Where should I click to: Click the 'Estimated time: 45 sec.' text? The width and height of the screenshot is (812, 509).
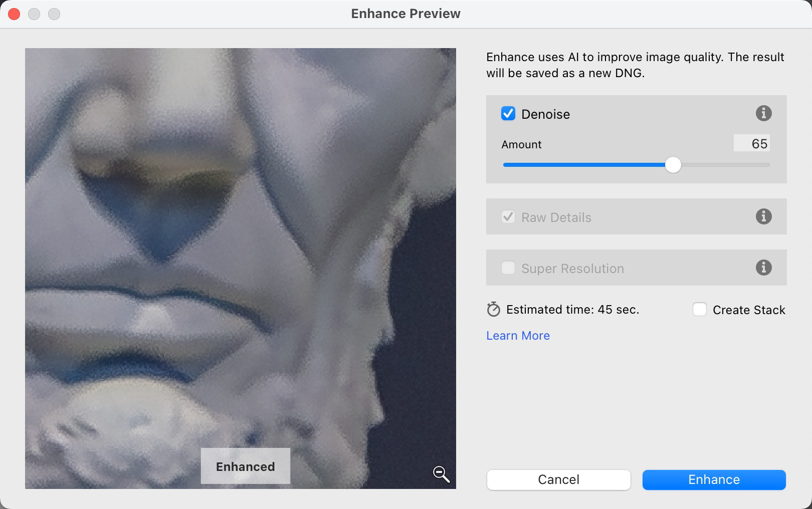click(572, 310)
